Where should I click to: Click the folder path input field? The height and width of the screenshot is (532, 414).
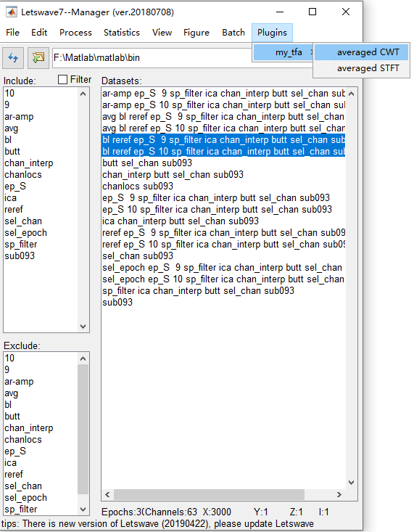pos(152,57)
